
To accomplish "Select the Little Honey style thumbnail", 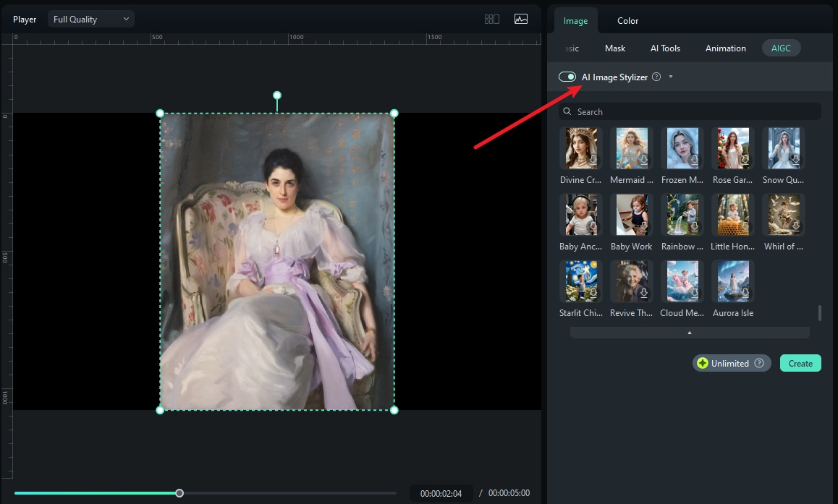I will pyautogui.click(x=733, y=215).
